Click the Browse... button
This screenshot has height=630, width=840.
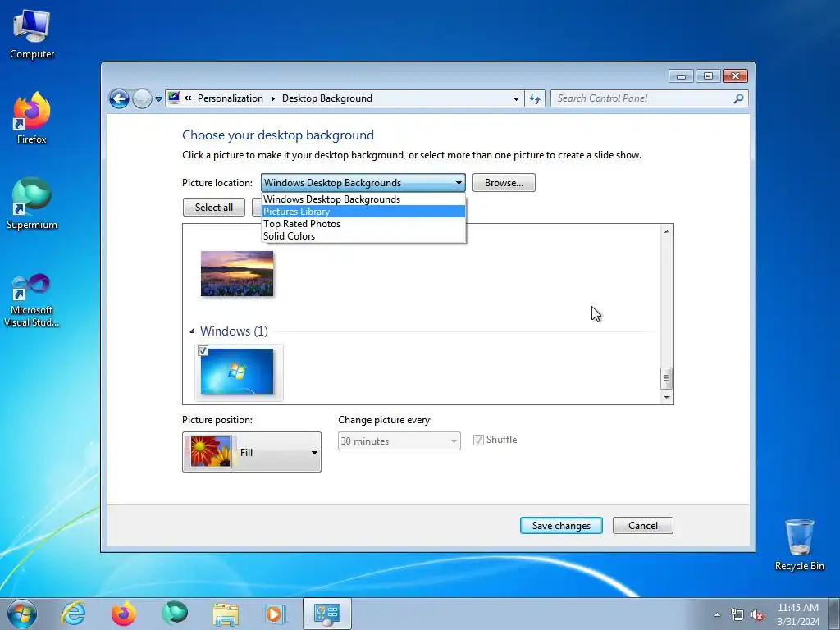(x=504, y=183)
